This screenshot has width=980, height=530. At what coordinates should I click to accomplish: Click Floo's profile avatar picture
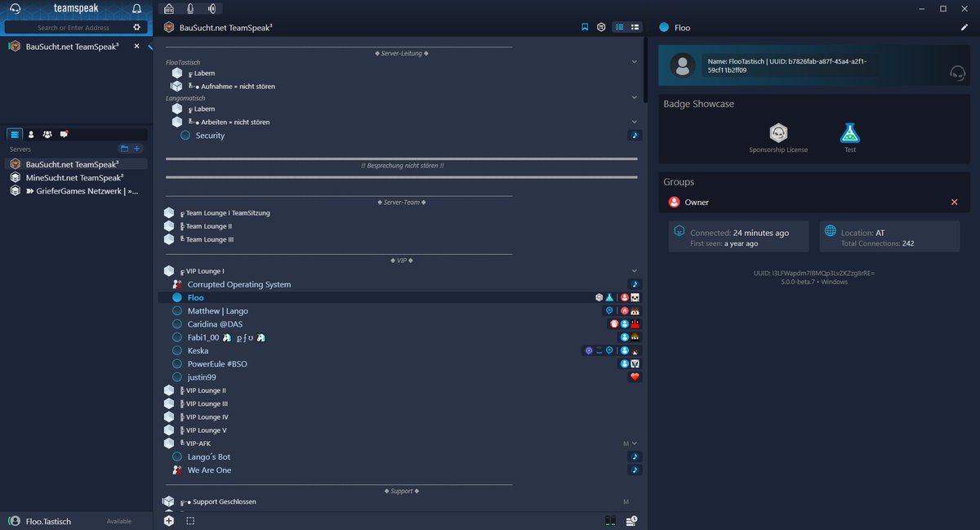pos(682,65)
